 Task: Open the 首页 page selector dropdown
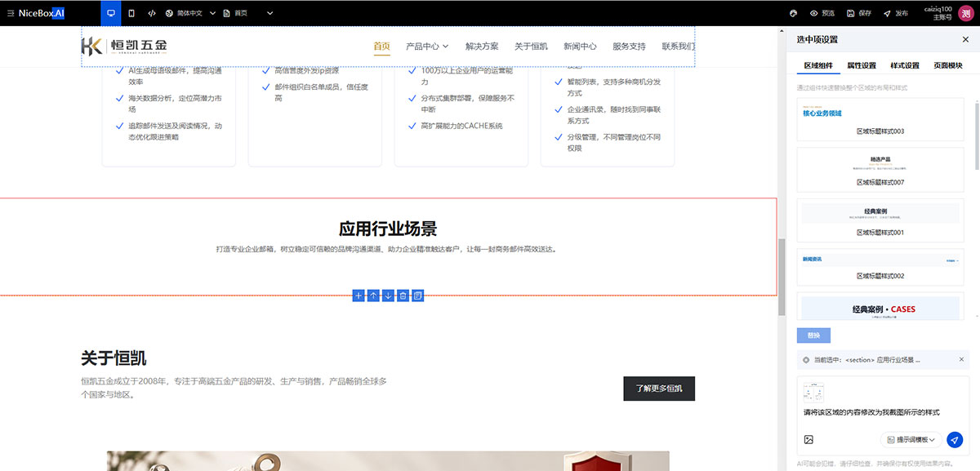[247, 13]
